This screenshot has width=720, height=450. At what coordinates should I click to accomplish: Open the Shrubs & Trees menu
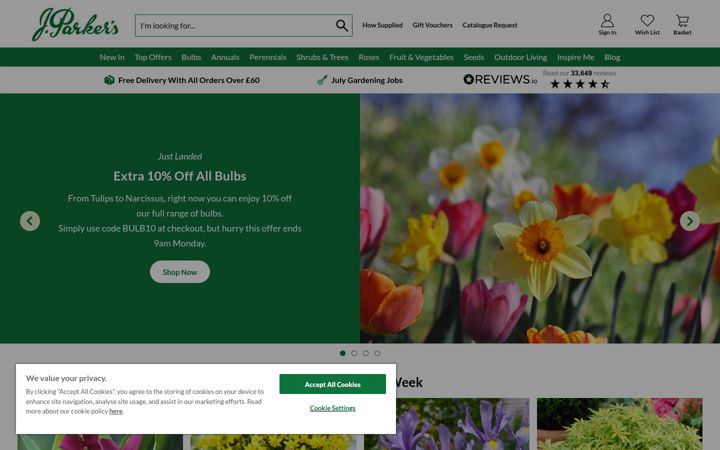[x=322, y=57]
